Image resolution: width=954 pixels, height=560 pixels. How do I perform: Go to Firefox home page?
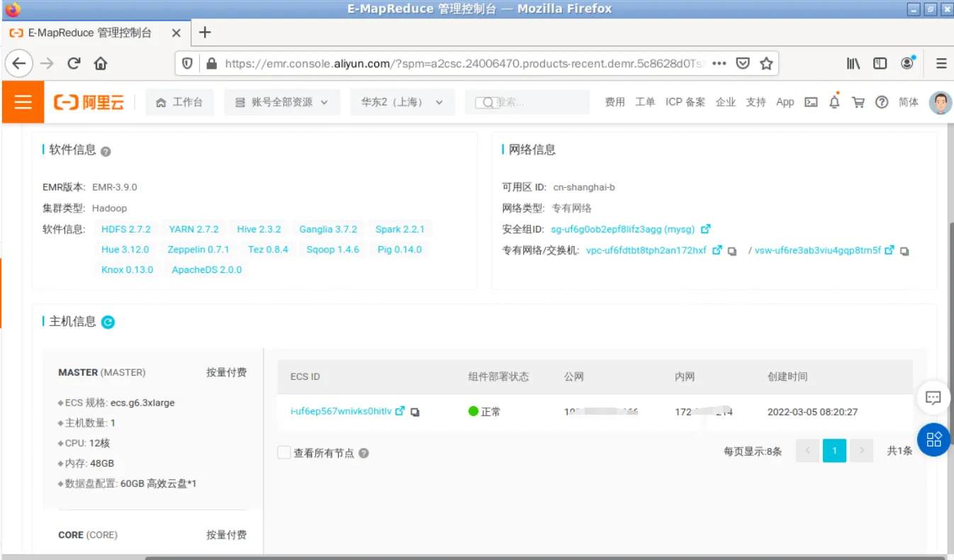point(101,63)
